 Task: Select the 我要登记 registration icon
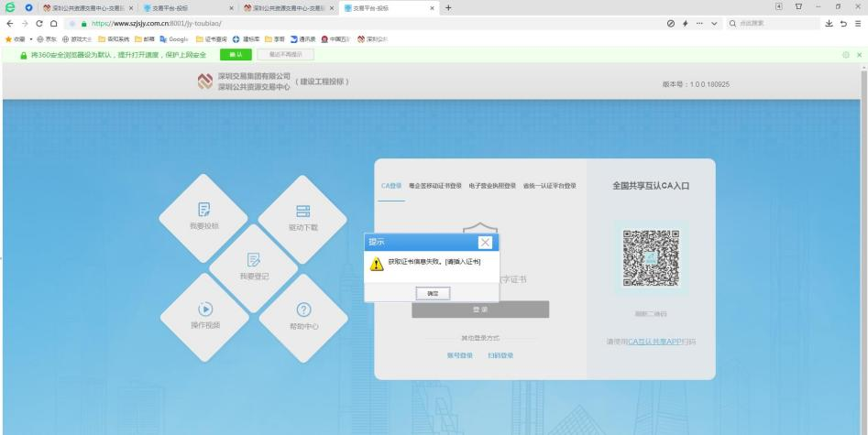[x=254, y=265]
